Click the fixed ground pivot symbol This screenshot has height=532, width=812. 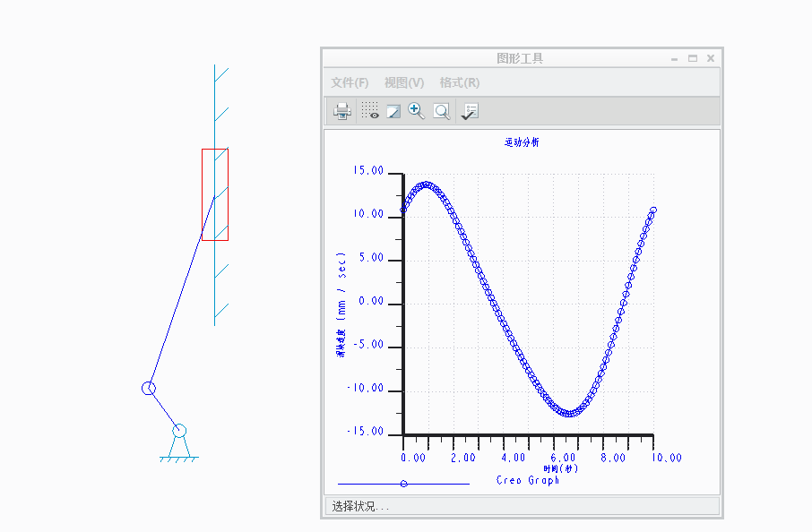point(179,444)
